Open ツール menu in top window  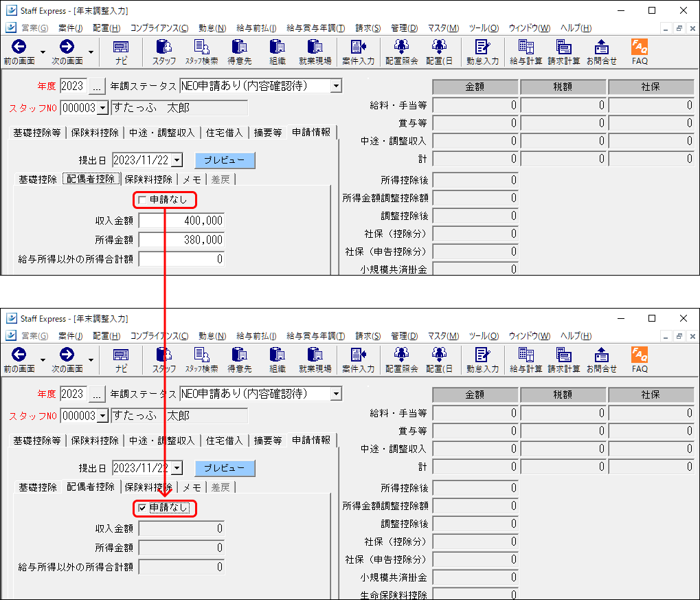(x=484, y=28)
